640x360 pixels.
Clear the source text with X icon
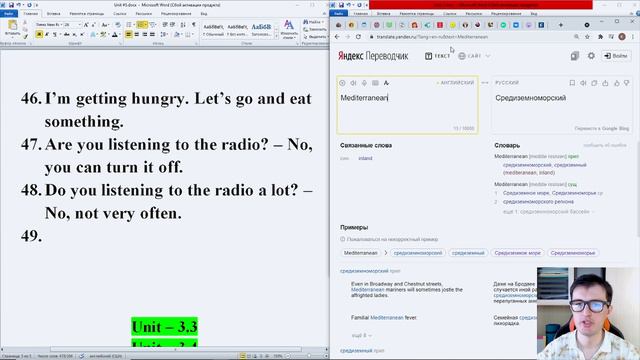342,83
